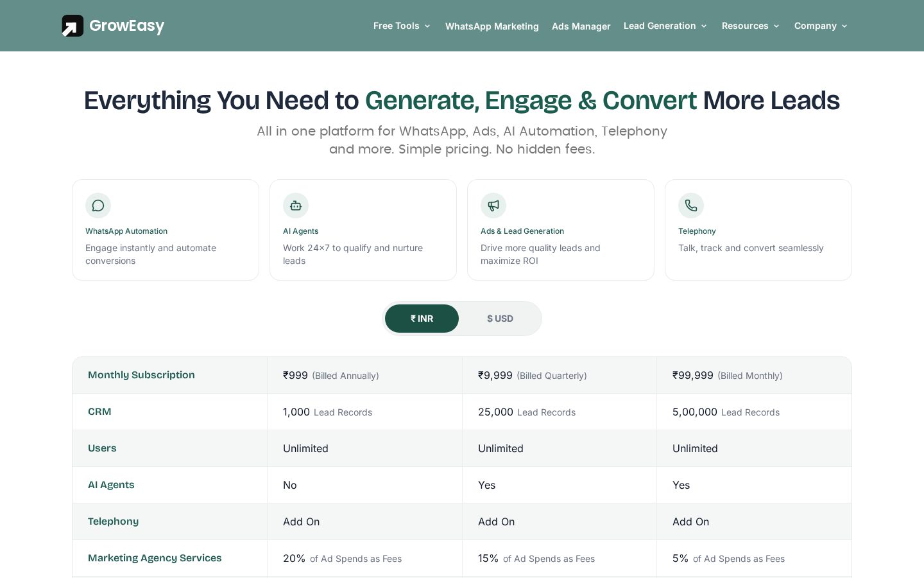Expand the Company dropdown chevron

click(844, 26)
